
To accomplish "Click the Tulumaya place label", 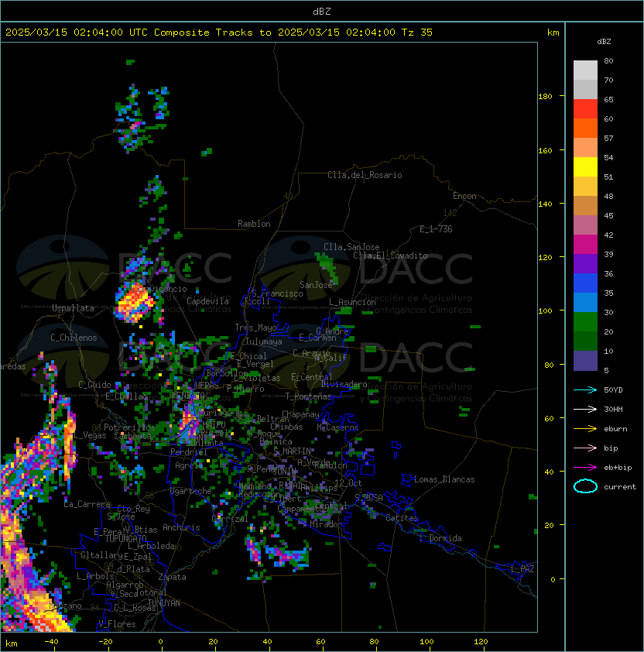I will [264, 341].
